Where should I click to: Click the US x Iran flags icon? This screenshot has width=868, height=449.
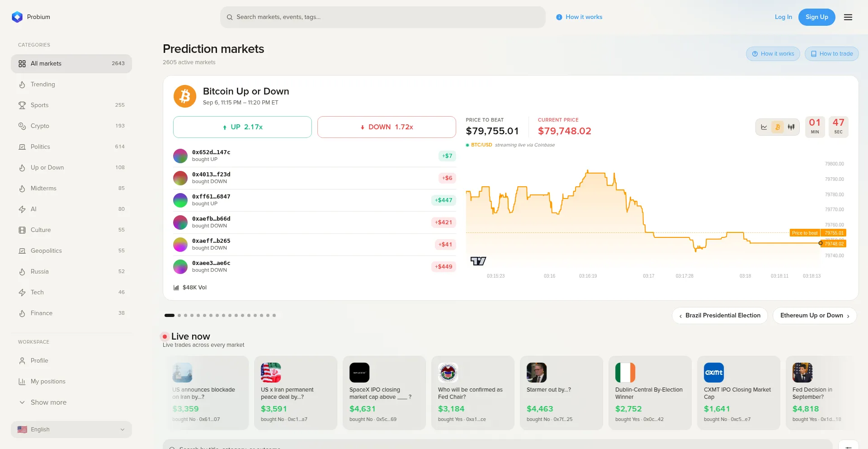pyautogui.click(x=271, y=373)
